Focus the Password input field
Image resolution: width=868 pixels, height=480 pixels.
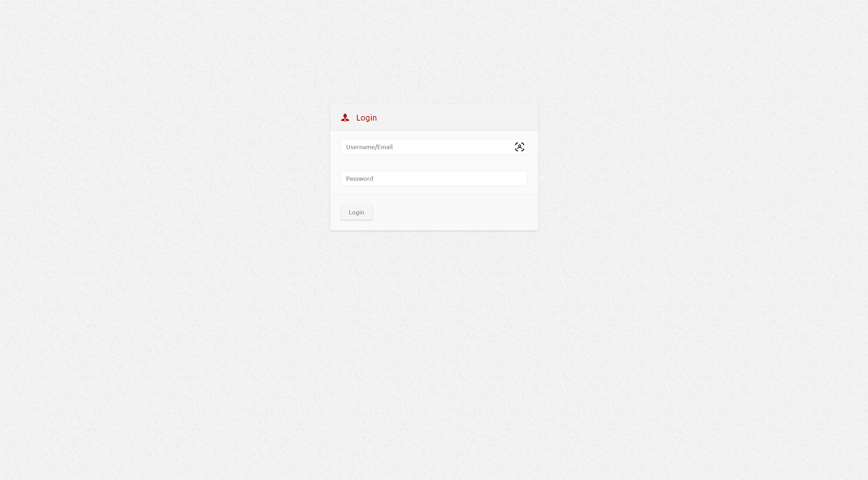(434, 178)
